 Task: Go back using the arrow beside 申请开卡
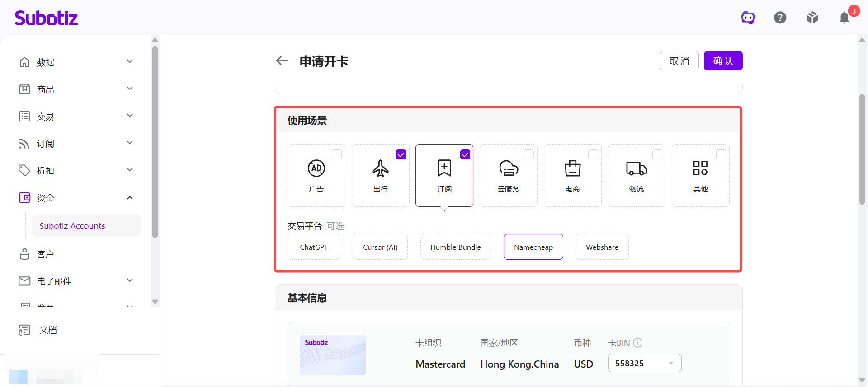click(x=282, y=61)
